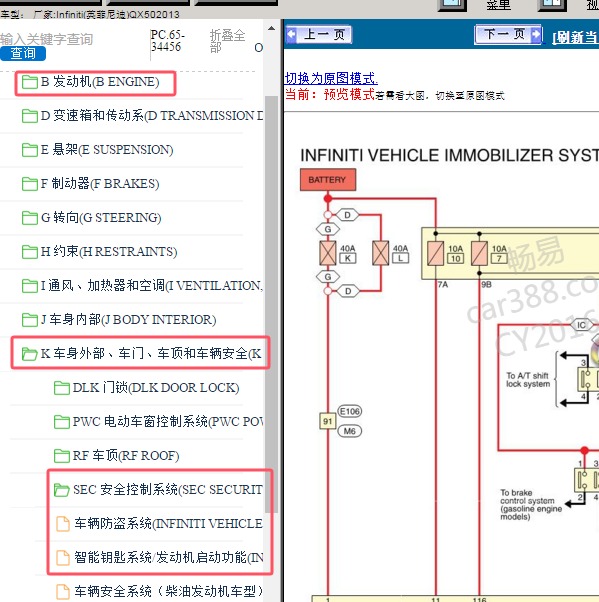Click document icon beside 车辆安全系统
This screenshot has height=602, width=599.
(x=63, y=592)
